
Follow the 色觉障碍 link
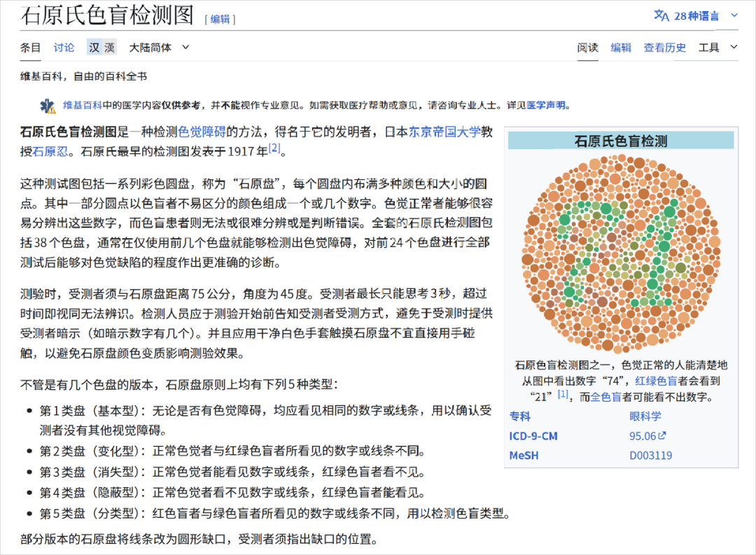(202, 132)
